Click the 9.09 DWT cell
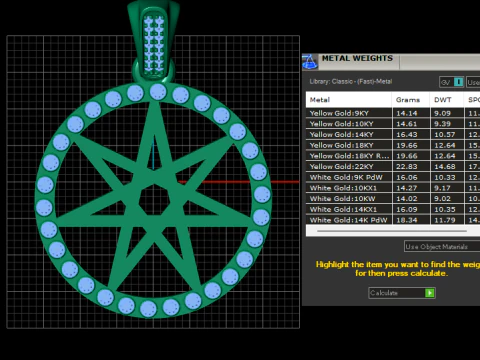 coord(447,113)
